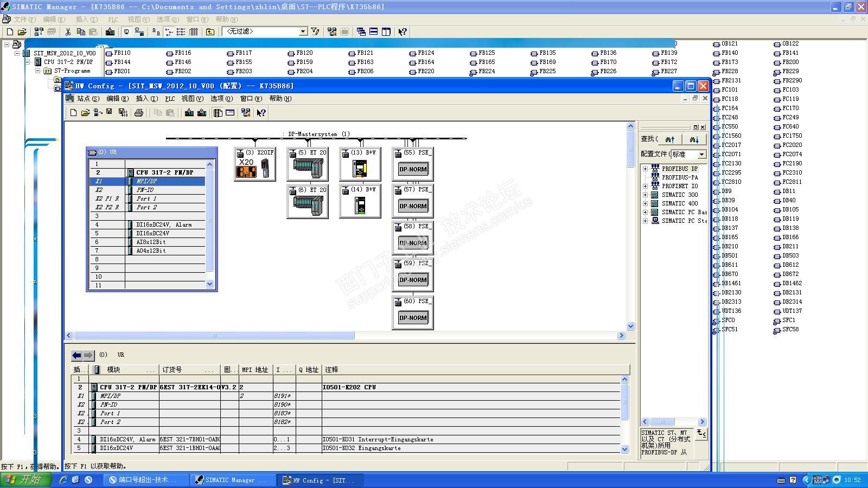The image size is (868, 488).
Task: Open the 视图(V) menu in HW Config
Action: coord(192,99)
